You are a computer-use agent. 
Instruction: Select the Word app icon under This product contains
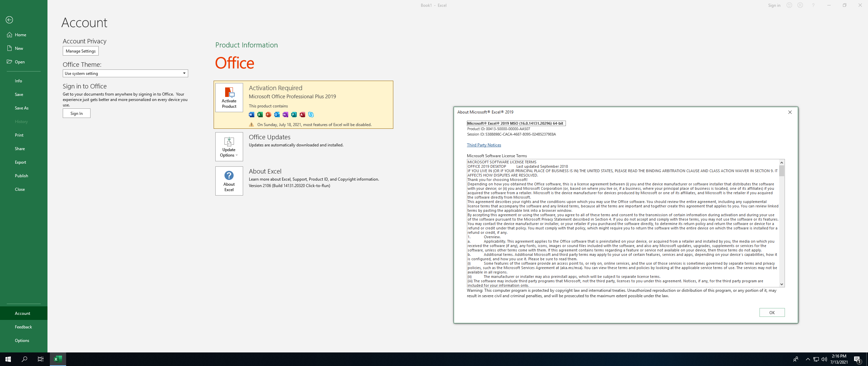click(x=252, y=115)
